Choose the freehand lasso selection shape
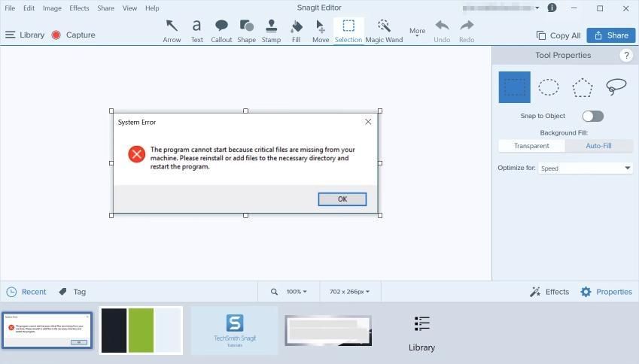This screenshot has height=364, width=639. [x=616, y=87]
